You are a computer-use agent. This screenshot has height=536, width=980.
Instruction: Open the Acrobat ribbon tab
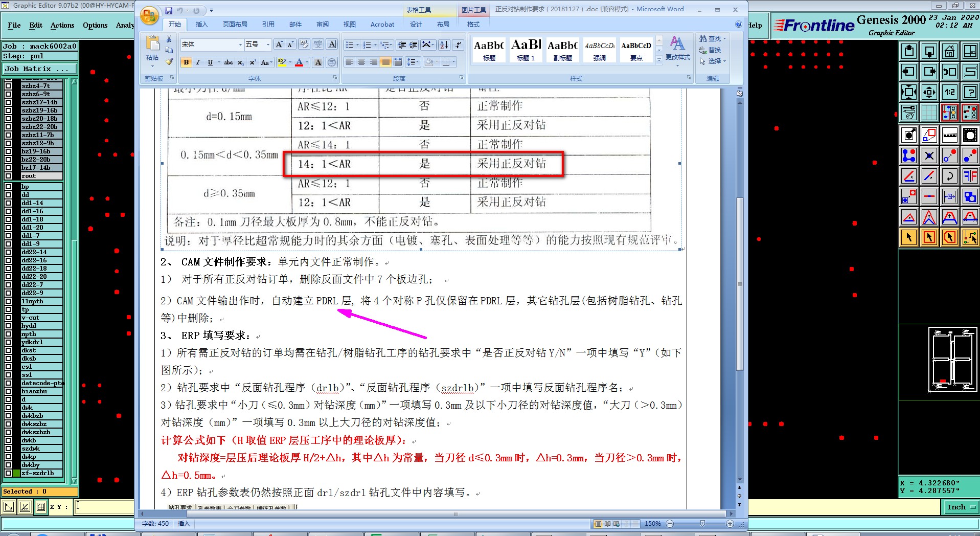[x=382, y=25]
